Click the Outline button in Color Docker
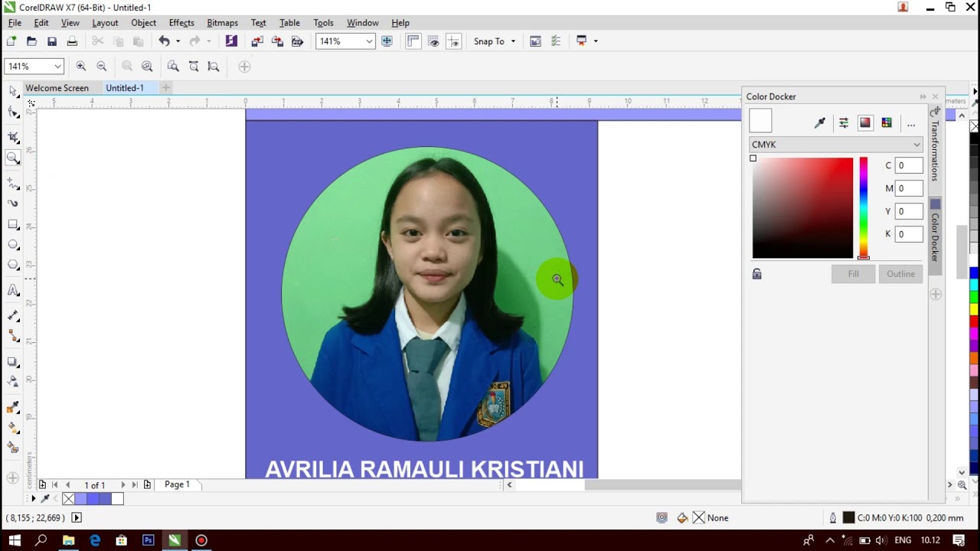 pyautogui.click(x=900, y=274)
